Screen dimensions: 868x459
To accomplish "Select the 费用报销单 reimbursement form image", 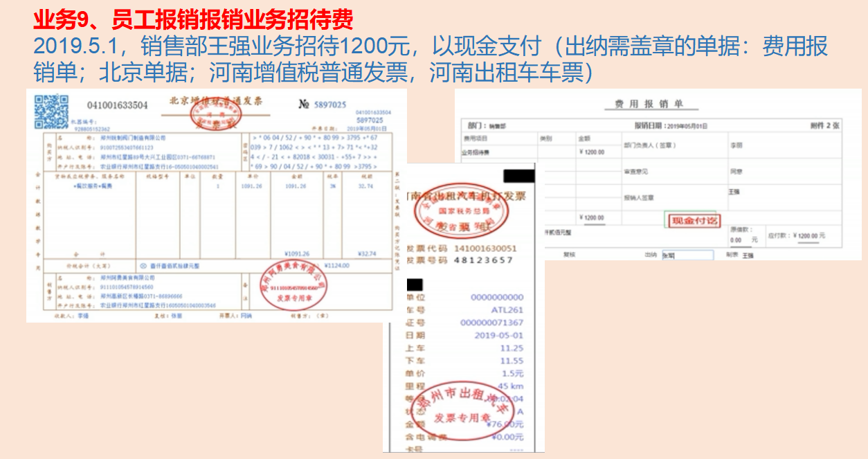I will click(658, 174).
